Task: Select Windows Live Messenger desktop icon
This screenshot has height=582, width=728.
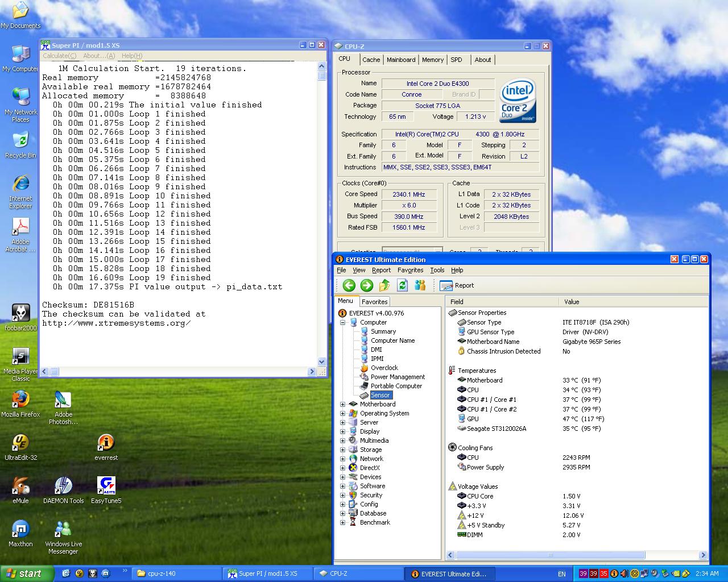Action: [63, 538]
